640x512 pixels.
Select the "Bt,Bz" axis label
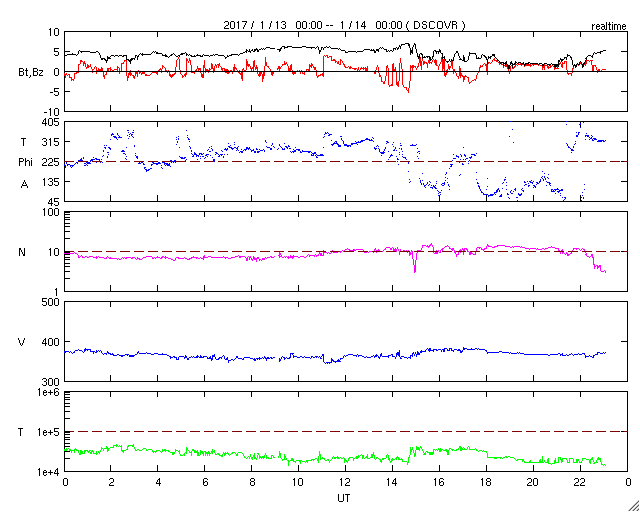31,73
